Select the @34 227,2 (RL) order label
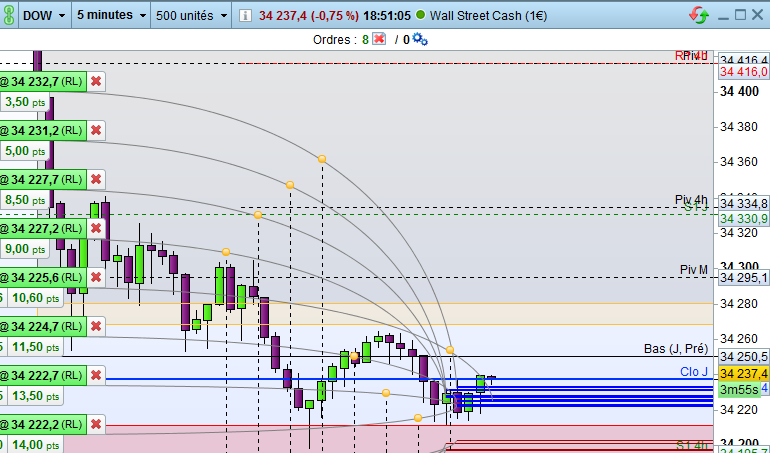 [43, 228]
